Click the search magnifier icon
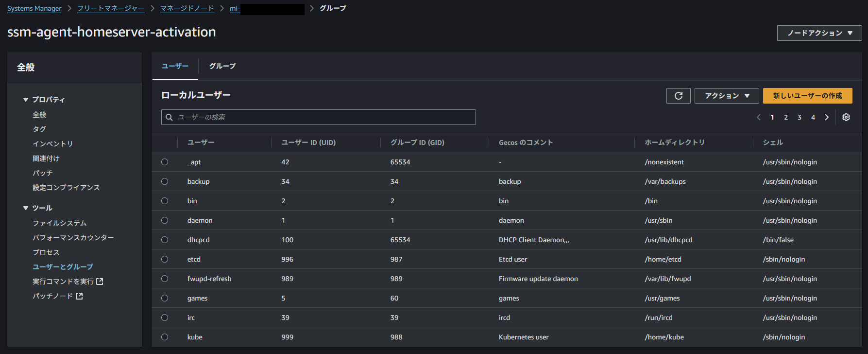This screenshot has height=354, width=868. tap(170, 117)
